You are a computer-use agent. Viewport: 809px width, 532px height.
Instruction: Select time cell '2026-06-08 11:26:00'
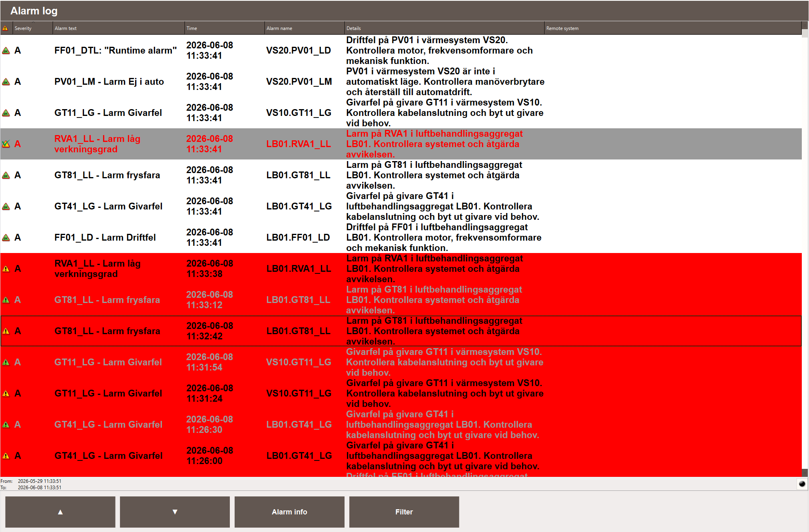tap(210, 456)
